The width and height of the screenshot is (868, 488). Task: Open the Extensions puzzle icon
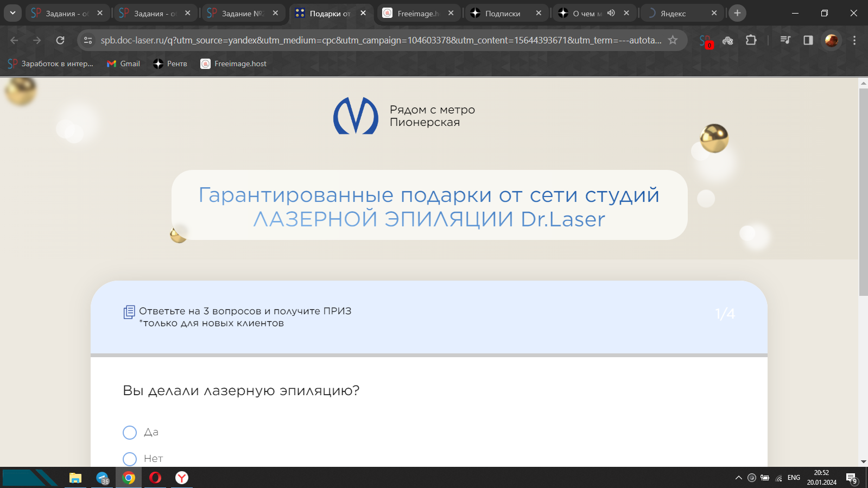coord(751,40)
